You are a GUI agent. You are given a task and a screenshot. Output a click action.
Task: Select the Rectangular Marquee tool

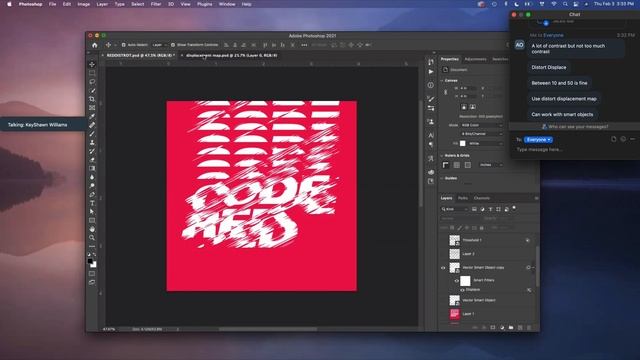92,73
